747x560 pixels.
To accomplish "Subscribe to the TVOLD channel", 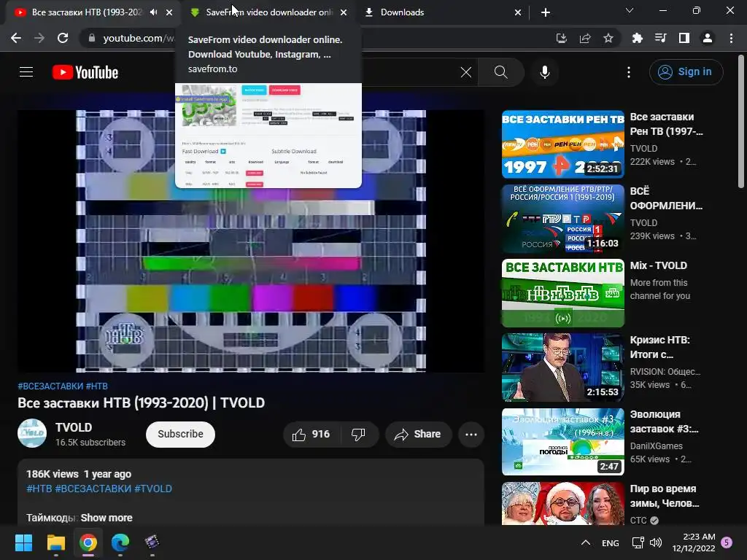I will click(181, 435).
